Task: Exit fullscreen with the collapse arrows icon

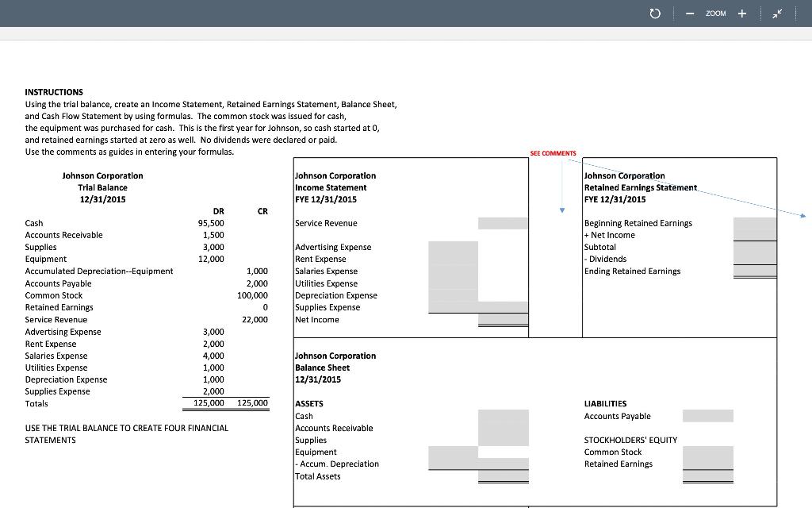Action: point(776,13)
